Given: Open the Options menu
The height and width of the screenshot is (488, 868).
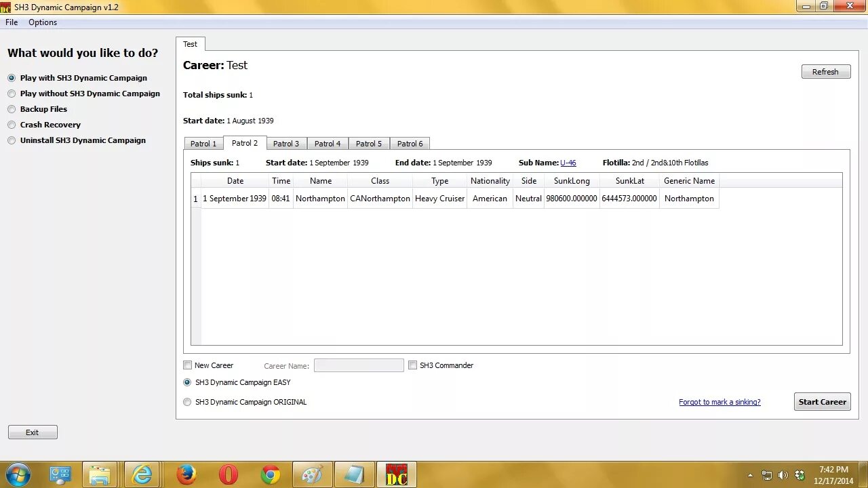Looking at the screenshot, I should point(42,22).
